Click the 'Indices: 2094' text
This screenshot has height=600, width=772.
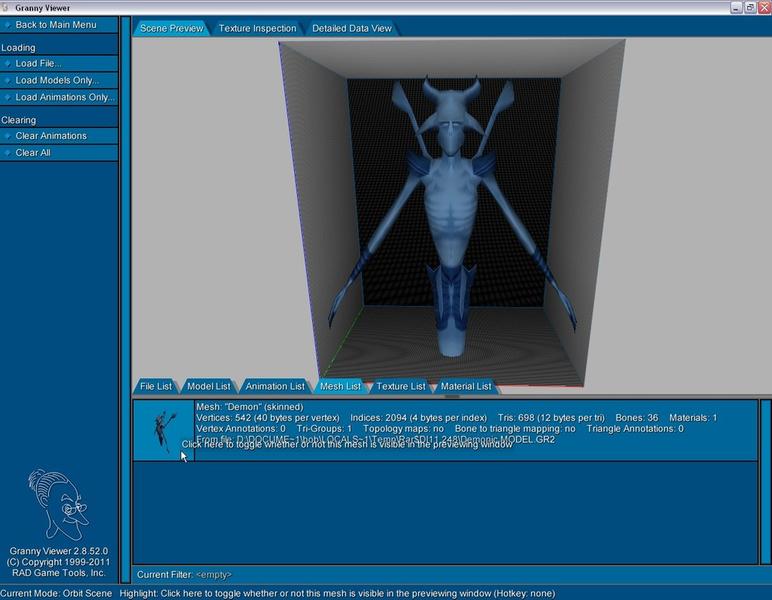[x=379, y=418]
